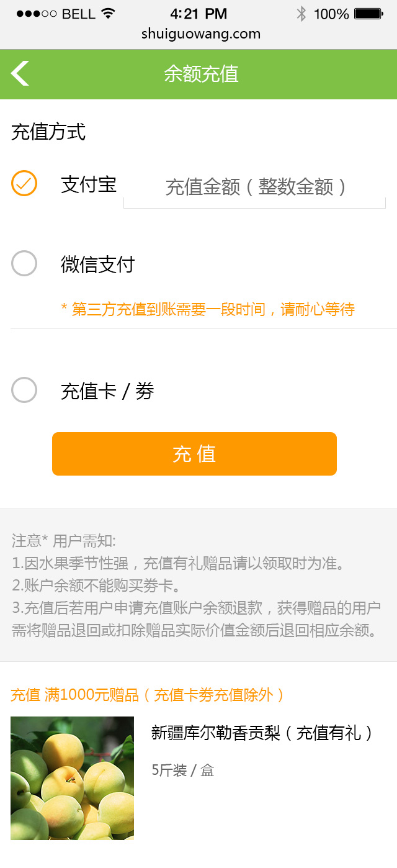Choose the 充值卡 / 券 radio option
Screen dimensions: 397x868
click(24, 390)
